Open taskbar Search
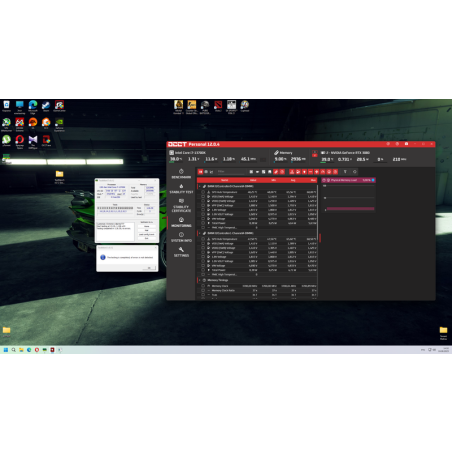The image size is (452, 452). click(x=13, y=350)
